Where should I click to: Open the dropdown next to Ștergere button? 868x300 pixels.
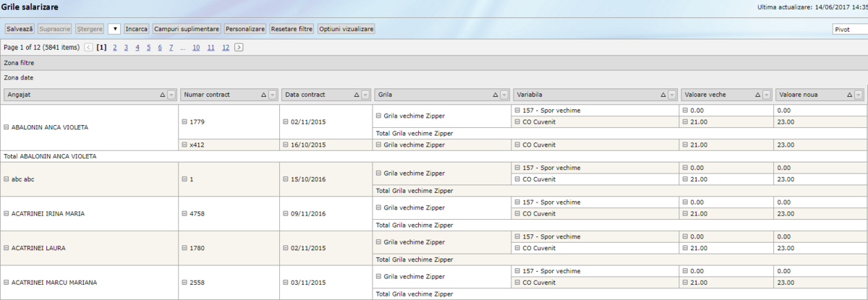pyautogui.click(x=114, y=29)
